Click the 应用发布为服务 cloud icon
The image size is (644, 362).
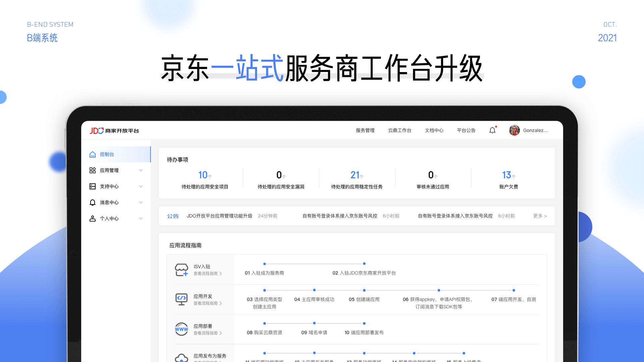(181, 358)
